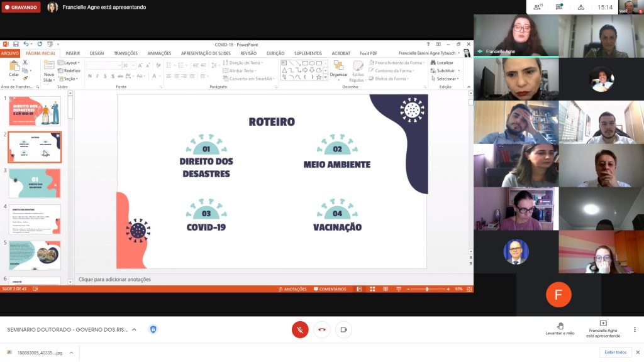
Task: Switch to the TRANSIÇÕES ribbon tab
Action: (x=126, y=53)
